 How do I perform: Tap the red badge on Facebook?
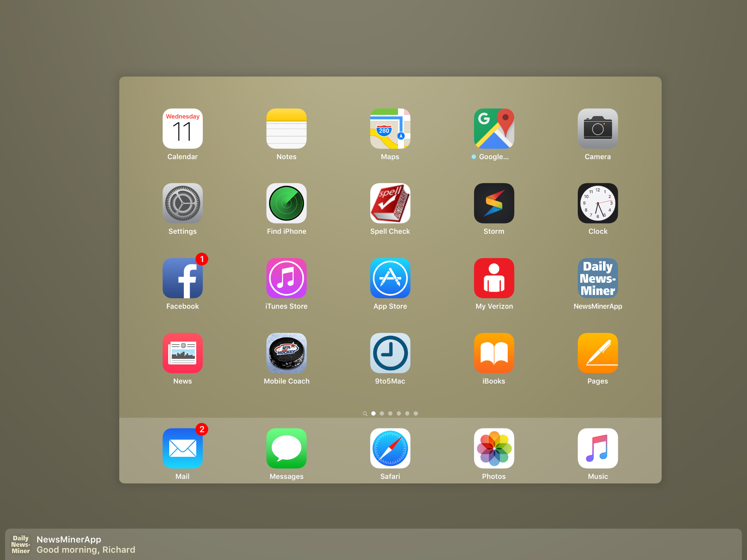pyautogui.click(x=202, y=259)
